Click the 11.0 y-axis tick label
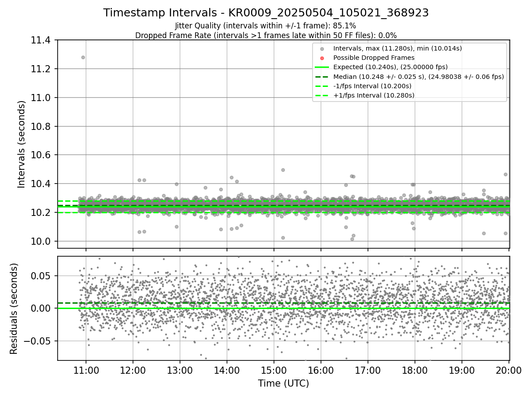Screen dimensions: 532x399 (x=42, y=98)
